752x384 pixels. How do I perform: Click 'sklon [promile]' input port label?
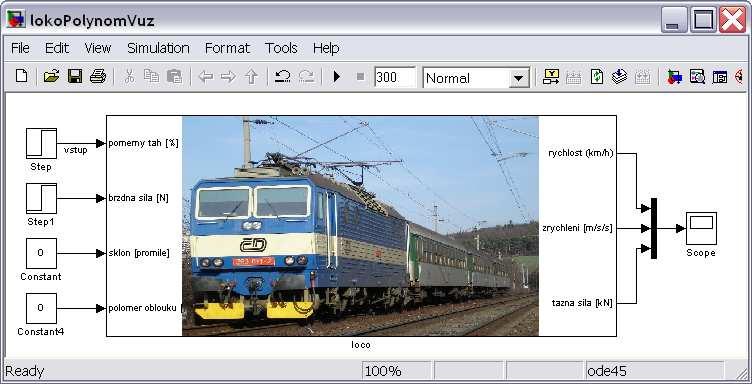[x=139, y=253]
